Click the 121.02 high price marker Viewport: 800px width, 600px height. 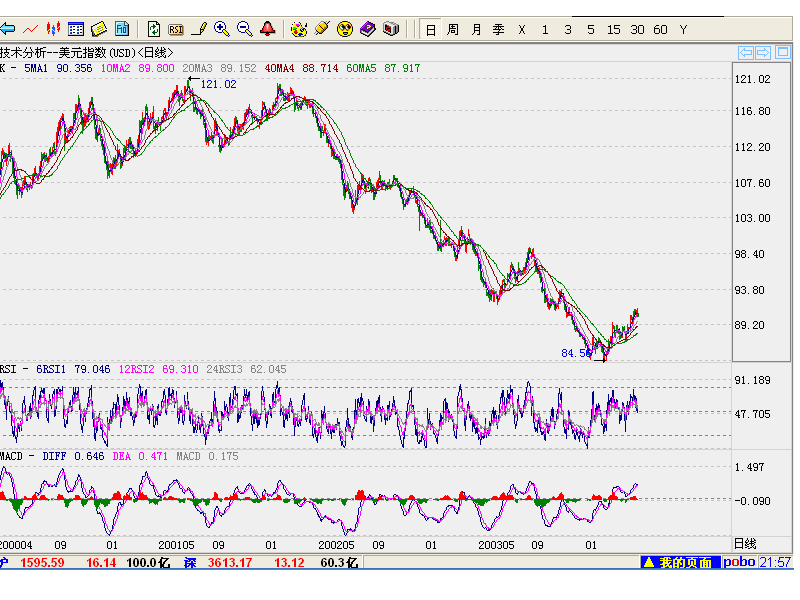218,84
